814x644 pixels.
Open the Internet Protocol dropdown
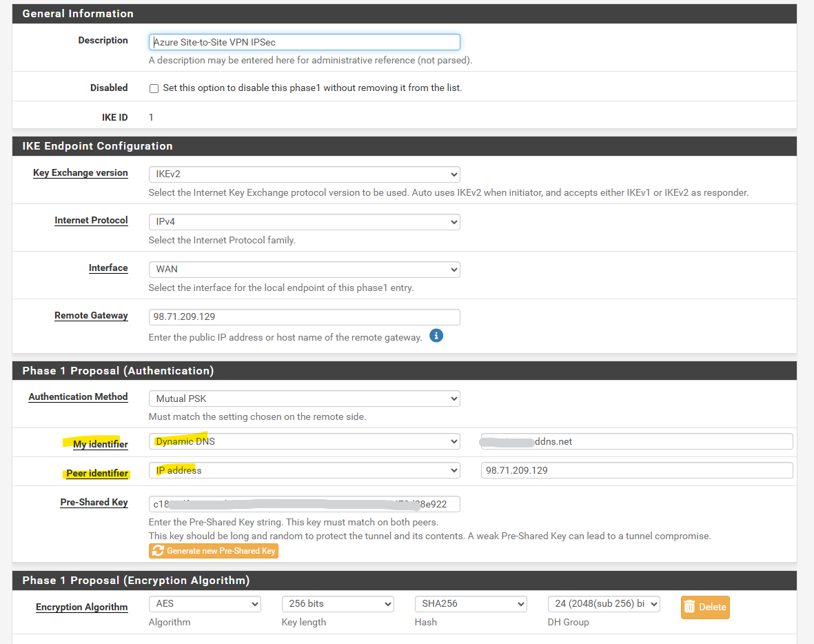coord(304,222)
